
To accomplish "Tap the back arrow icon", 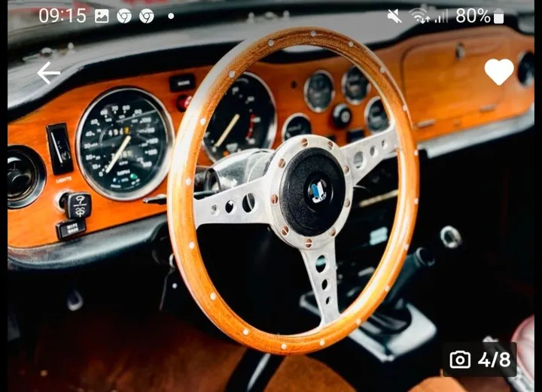I will 49,73.
